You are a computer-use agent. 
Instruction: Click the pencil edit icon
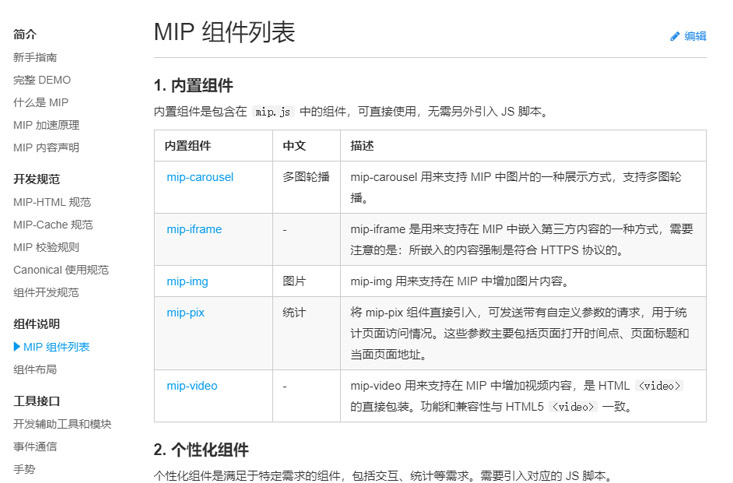[x=675, y=36]
